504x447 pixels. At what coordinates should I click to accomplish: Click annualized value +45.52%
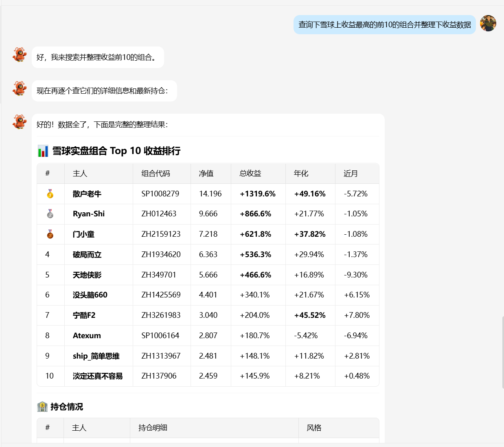pos(310,315)
